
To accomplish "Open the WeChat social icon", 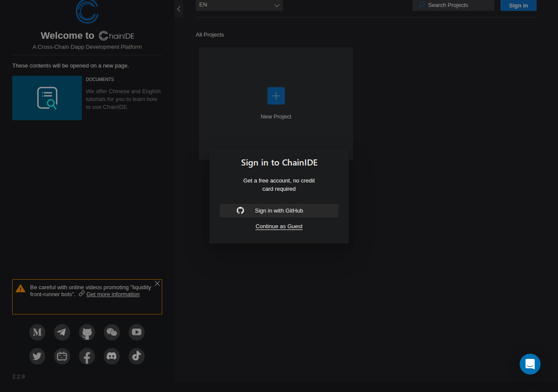I will click(112, 332).
